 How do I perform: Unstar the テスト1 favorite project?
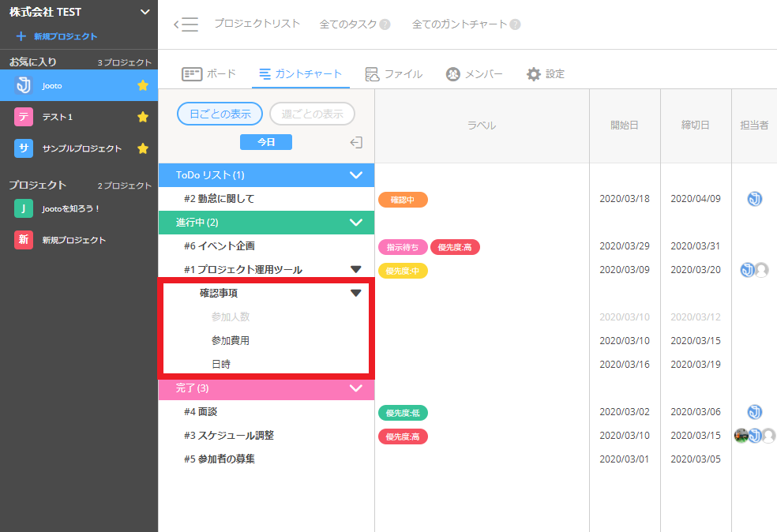click(x=143, y=117)
